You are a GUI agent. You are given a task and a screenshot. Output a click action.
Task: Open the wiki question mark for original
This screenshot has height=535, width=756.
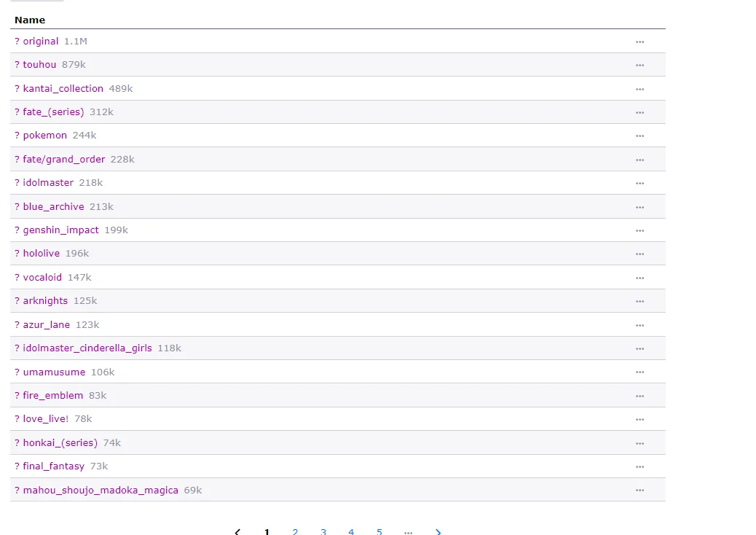click(17, 42)
